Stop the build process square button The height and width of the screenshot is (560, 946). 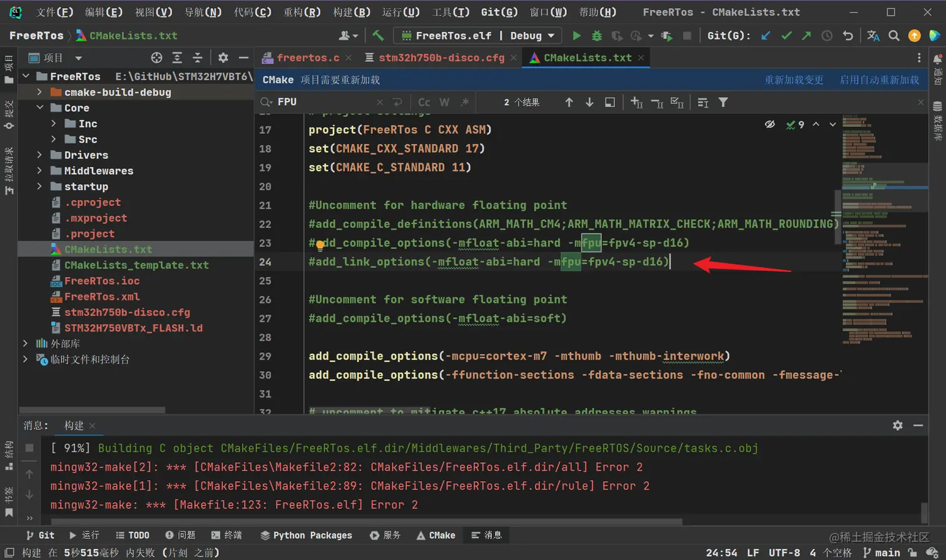(29, 448)
